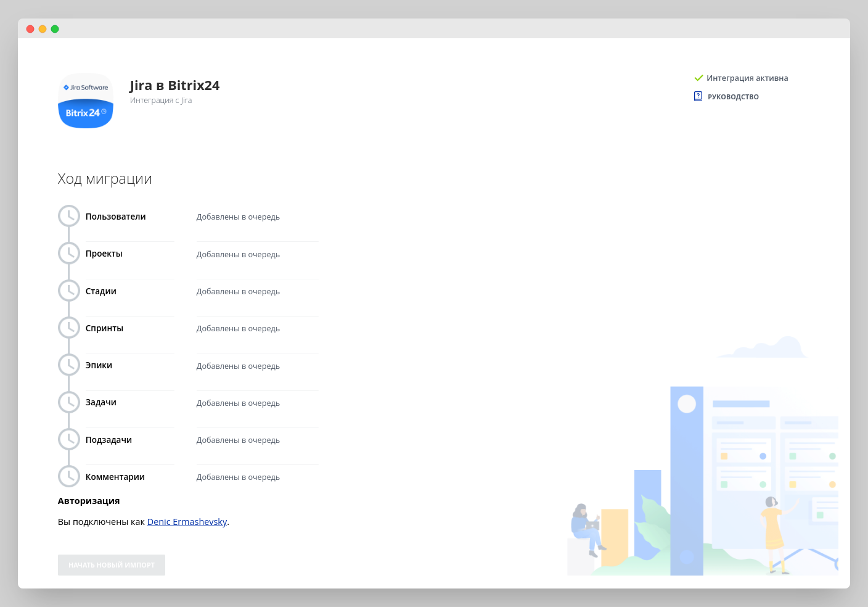The width and height of the screenshot is (868, 607).
Task: Click the Комментарии queue status text
Action: tap(238, 477)
